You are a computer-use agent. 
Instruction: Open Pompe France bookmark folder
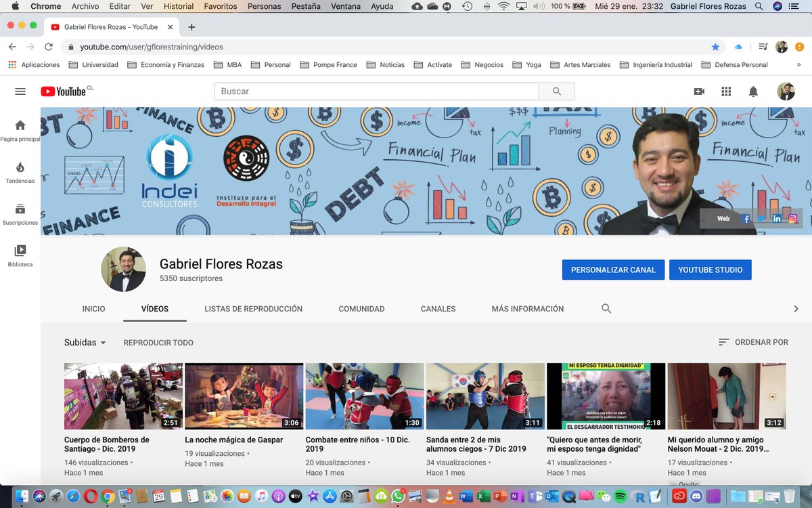[328, 65]
